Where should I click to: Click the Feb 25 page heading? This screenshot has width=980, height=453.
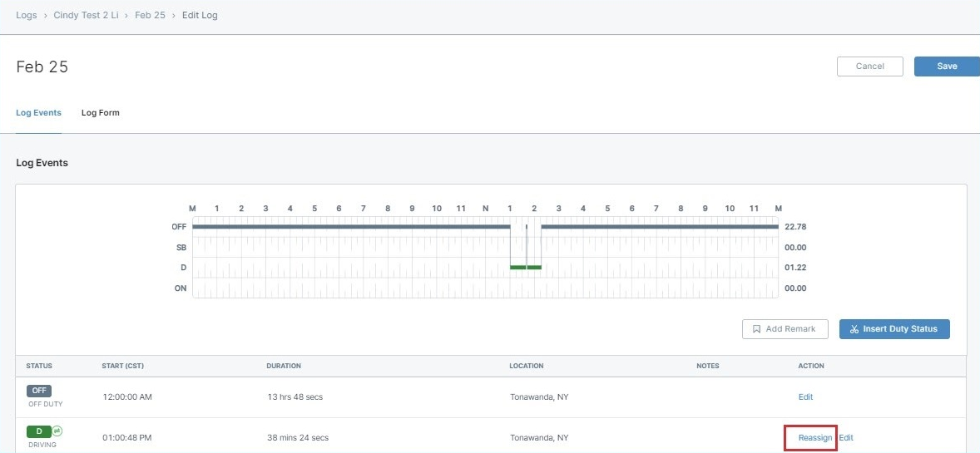pos(42,66)
